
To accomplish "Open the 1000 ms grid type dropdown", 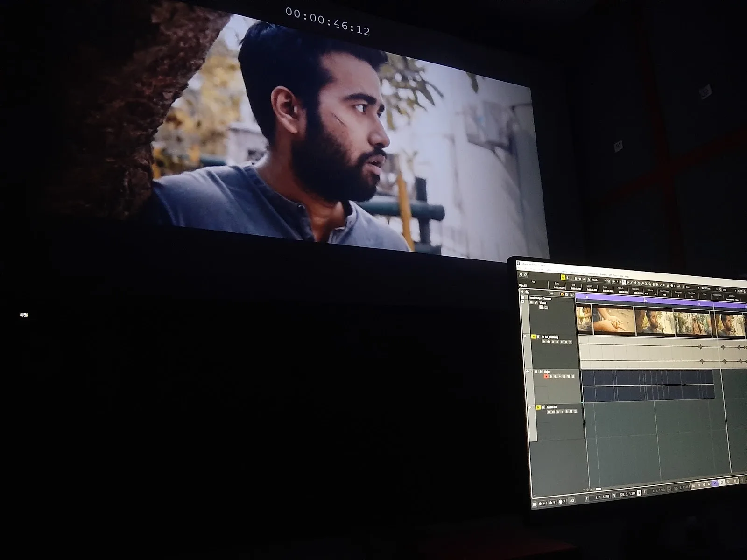I will coord(710,288).
